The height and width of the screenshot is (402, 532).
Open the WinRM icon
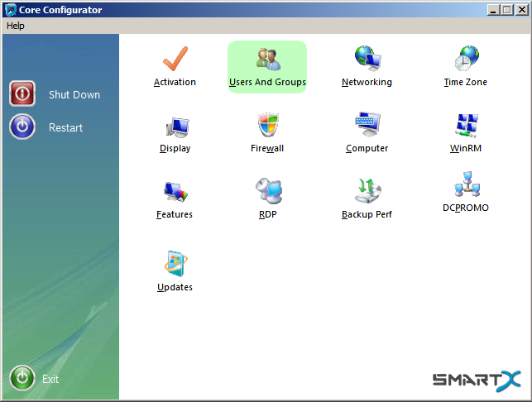pos(467,126)
